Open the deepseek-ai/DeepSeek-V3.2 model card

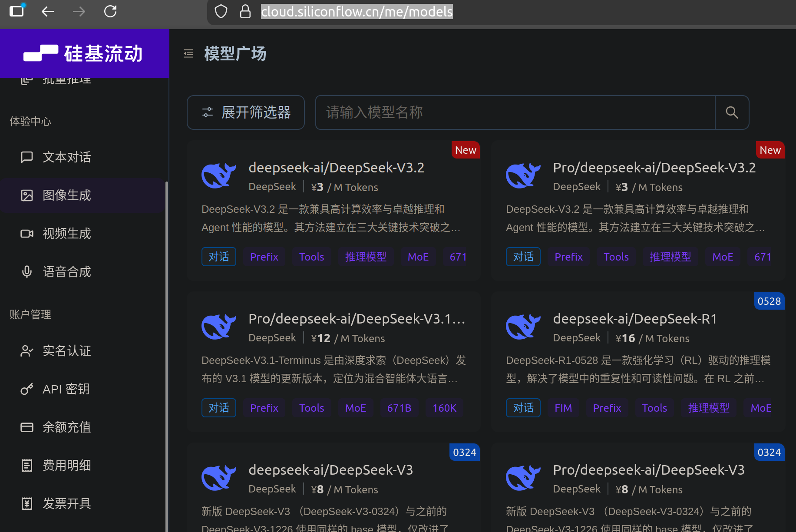336,167
